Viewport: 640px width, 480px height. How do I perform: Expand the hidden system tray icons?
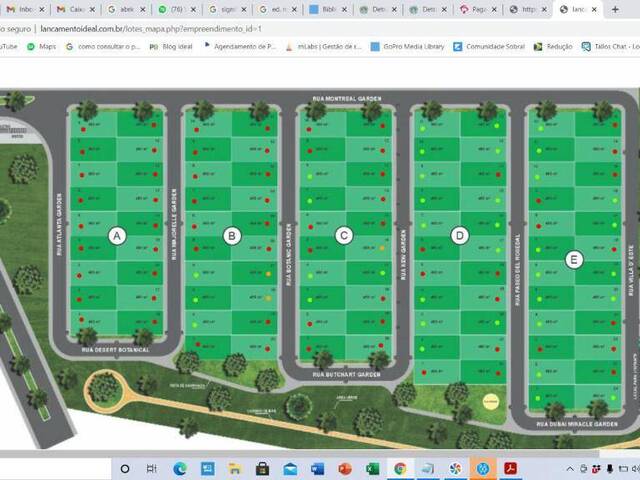[570, 469]
